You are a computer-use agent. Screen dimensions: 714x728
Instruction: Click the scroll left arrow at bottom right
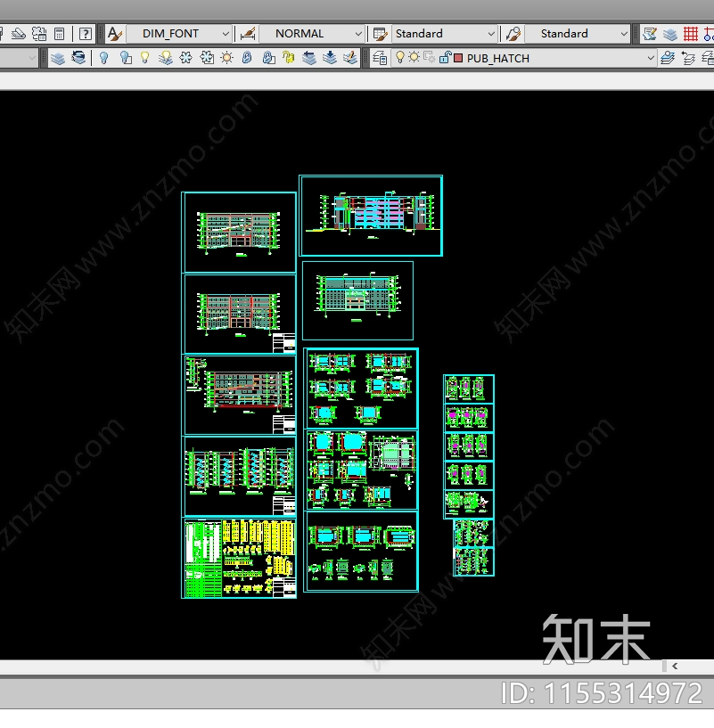pyautogui.click(x=675, y=666)
